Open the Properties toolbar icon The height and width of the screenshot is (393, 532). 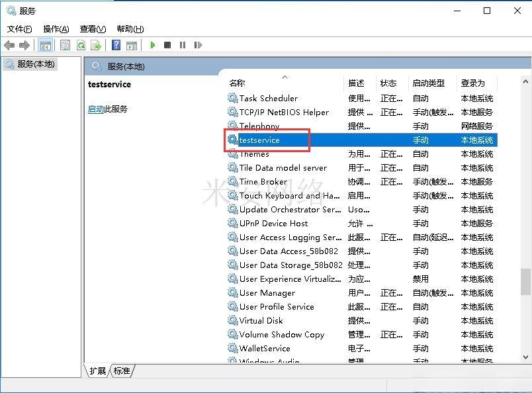[65, 45]
